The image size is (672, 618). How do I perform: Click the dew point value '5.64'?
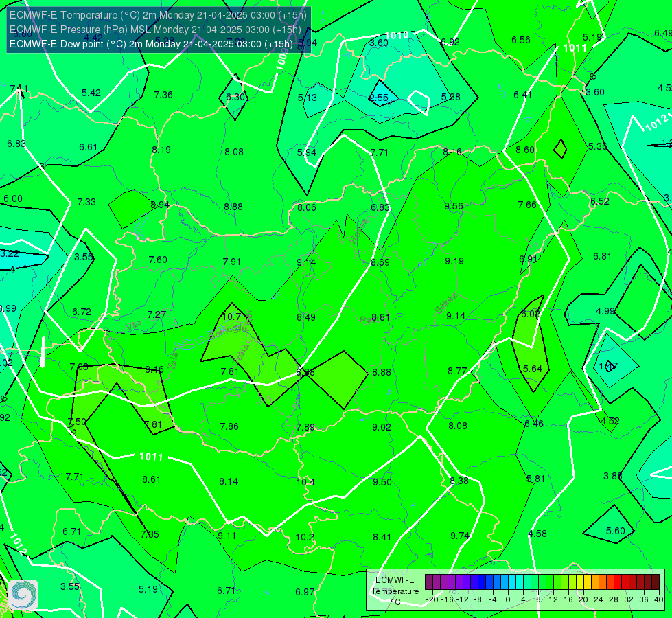(x=532, y=369)
